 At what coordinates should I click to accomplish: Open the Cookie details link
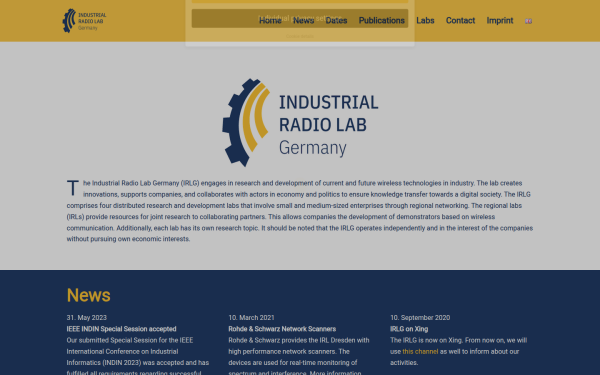pos(300,36)
